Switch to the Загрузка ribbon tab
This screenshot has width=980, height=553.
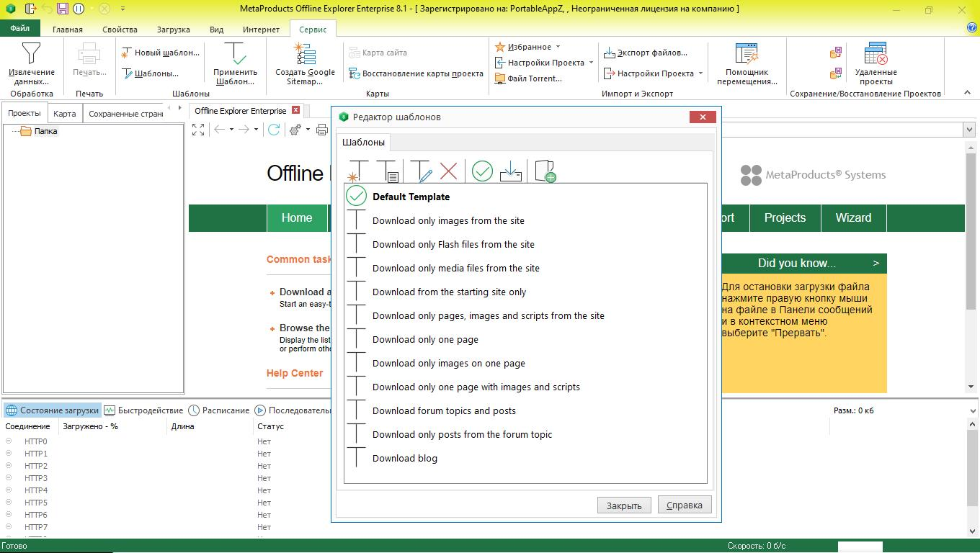pyautogui.click(x=173, y=30)
